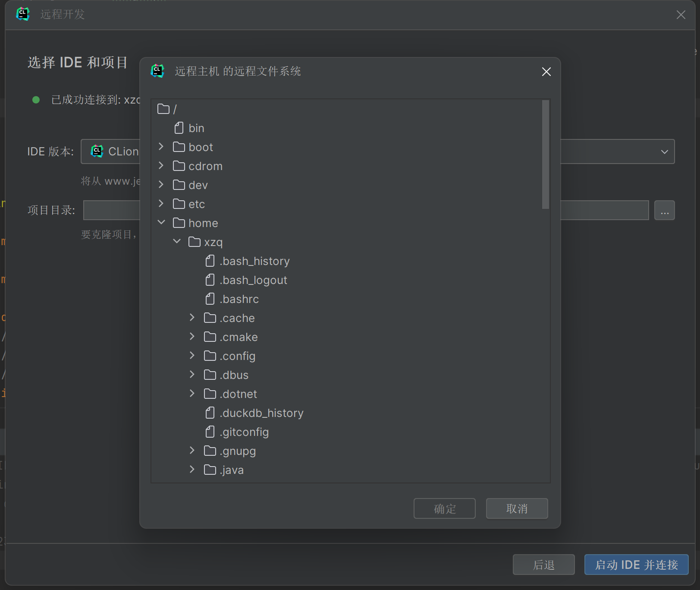Click the home folder icon
Viewport: 700px width, 590px height.
[179, 223]
